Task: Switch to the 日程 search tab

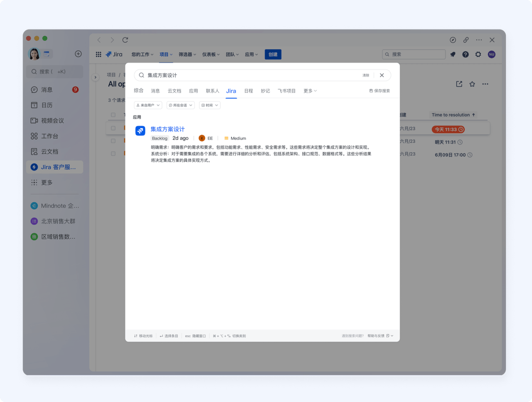Action: point(249,91)
